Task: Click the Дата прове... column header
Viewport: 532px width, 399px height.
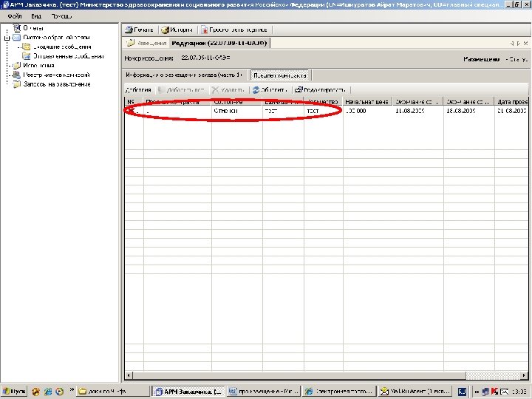Action: point(511,101)
